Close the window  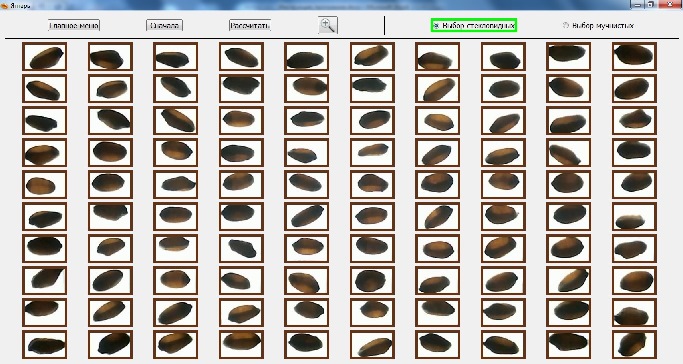(x=670, y=4)
